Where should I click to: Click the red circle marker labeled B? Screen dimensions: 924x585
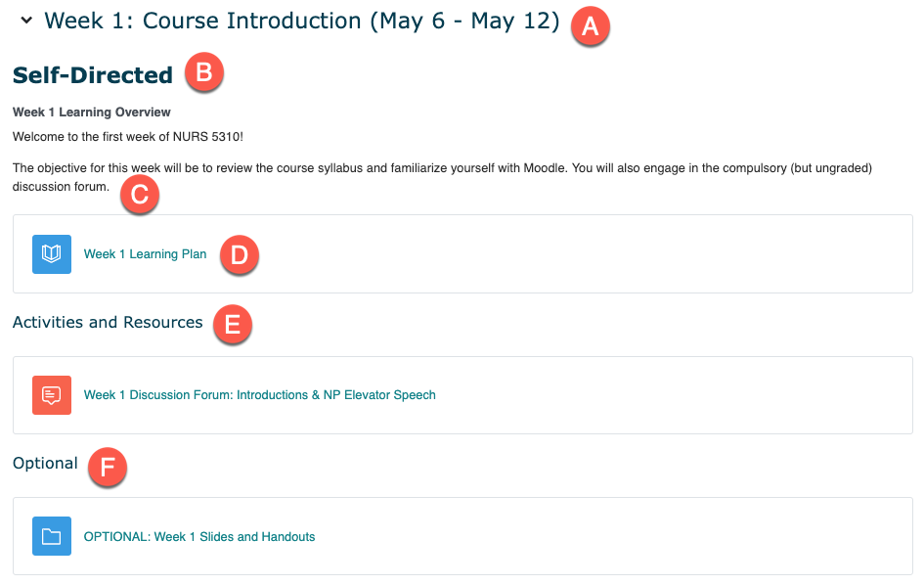pos(204,72)
